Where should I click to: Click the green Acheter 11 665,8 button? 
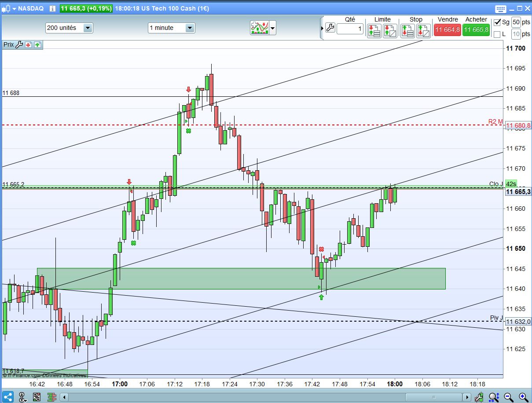476,29
